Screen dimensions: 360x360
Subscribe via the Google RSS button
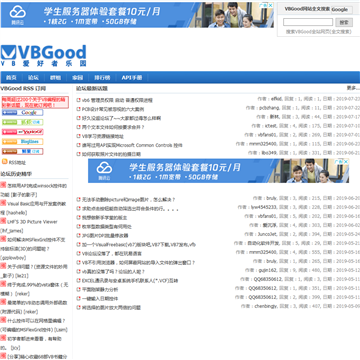(22, 113)
